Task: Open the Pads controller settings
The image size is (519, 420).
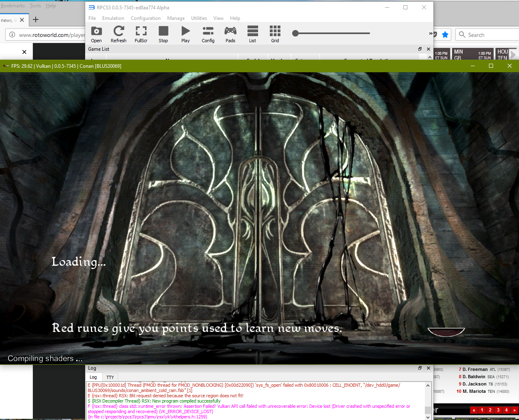Action: [230, 34]
